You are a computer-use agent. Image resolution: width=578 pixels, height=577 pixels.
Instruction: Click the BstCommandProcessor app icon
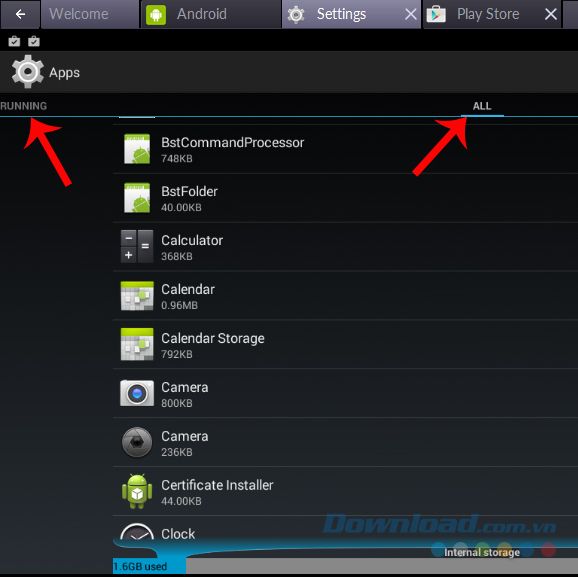(x=137, y=149)
